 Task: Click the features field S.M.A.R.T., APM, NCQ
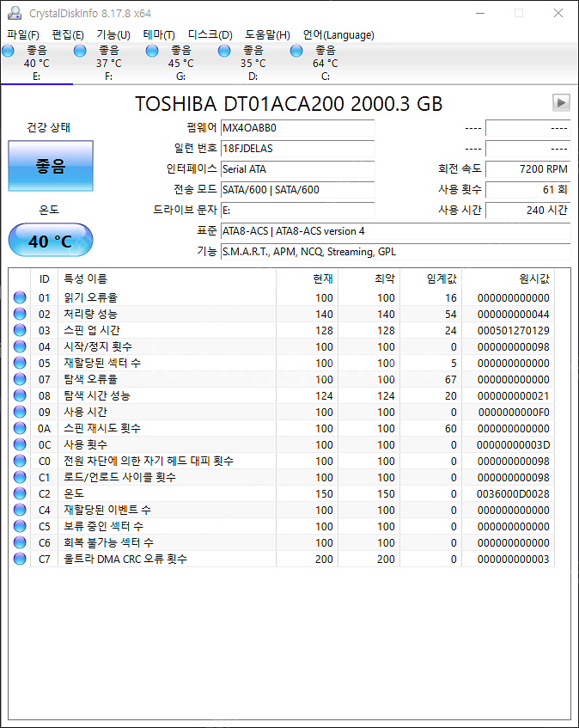395,252
